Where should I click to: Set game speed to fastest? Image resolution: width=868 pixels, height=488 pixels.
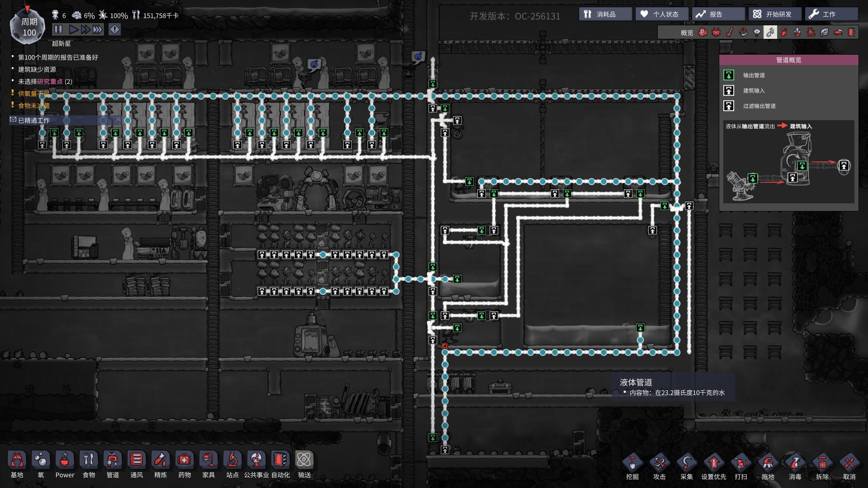pyautogui.click(x=98, y=30)
